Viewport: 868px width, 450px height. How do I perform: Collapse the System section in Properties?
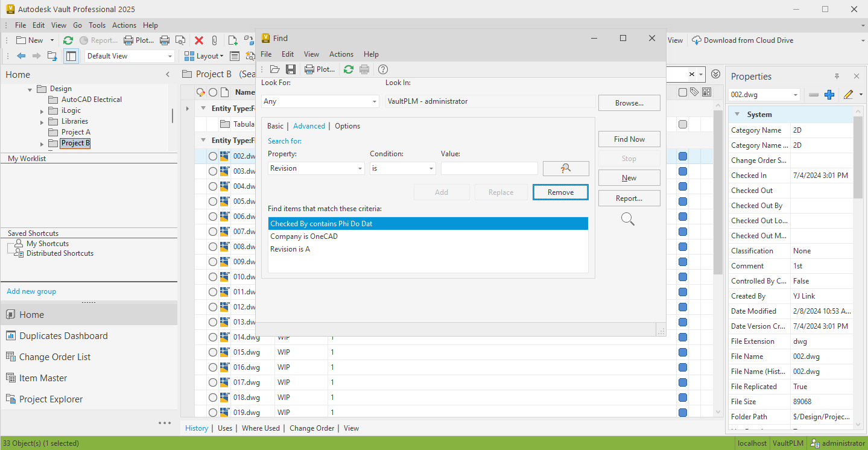click(737, 115)
